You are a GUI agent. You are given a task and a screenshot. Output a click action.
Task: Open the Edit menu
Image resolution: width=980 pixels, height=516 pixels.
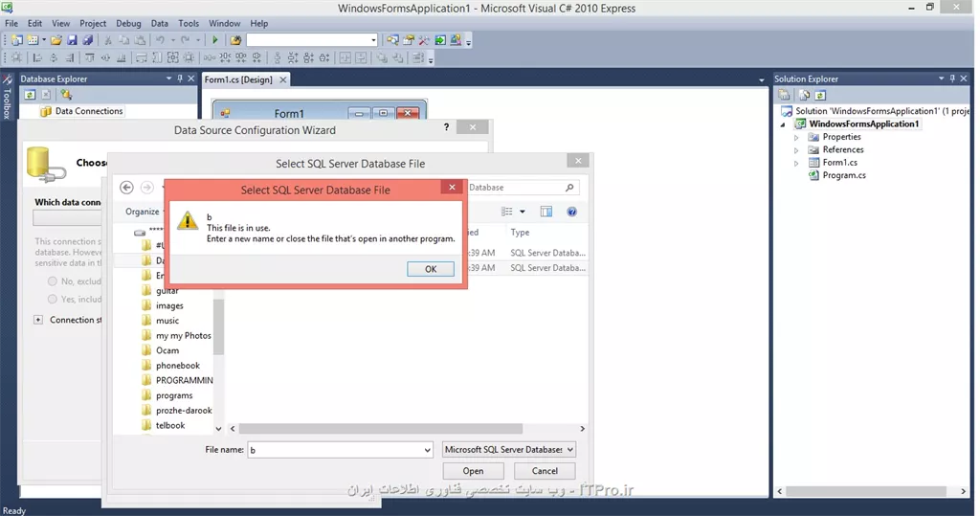34,23
